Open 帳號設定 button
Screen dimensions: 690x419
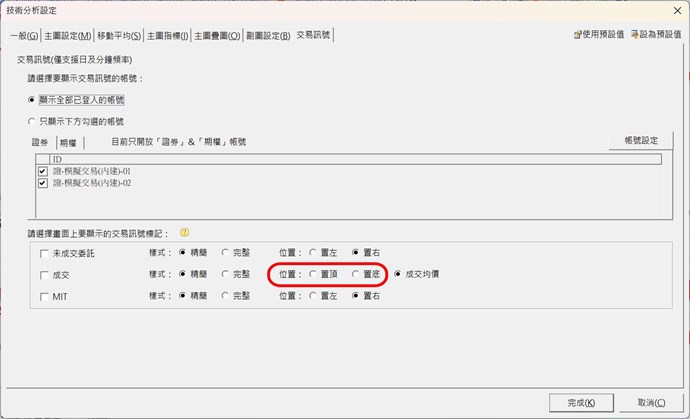pyautogui.click(x=641, y=141)
